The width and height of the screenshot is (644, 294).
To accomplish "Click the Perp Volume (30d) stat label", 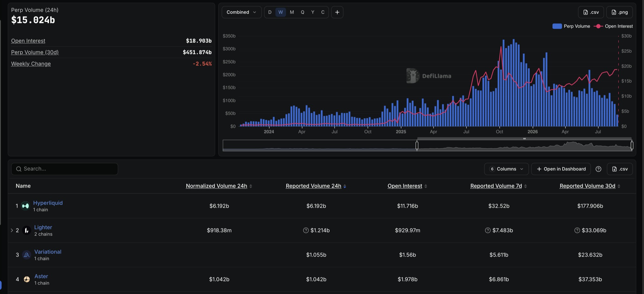I will (35, 52).
